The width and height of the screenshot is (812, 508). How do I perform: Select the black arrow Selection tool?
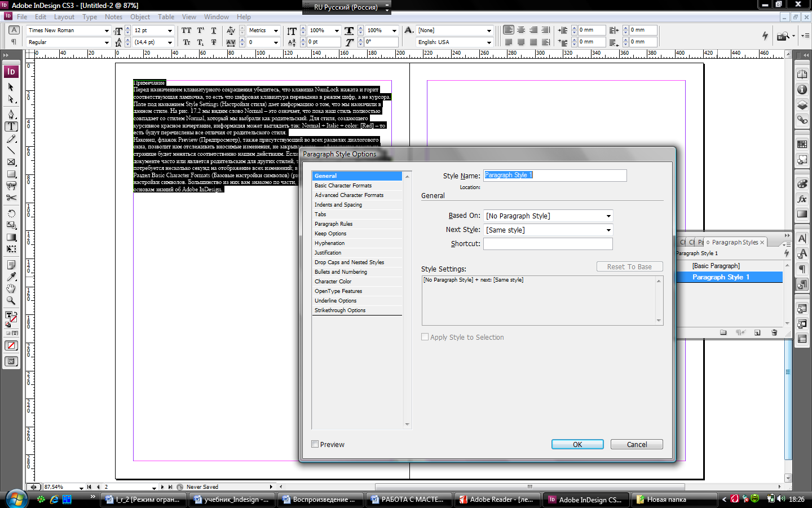[x=11, y=87]
